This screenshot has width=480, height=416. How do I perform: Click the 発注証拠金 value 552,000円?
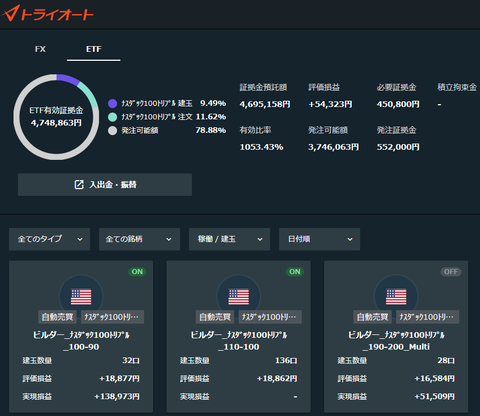(398, 147)
